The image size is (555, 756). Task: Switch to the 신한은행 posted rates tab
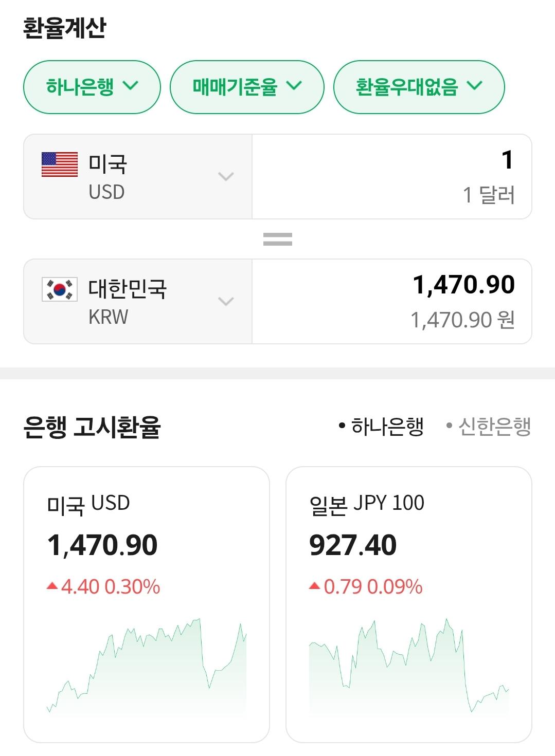[489, 426]
